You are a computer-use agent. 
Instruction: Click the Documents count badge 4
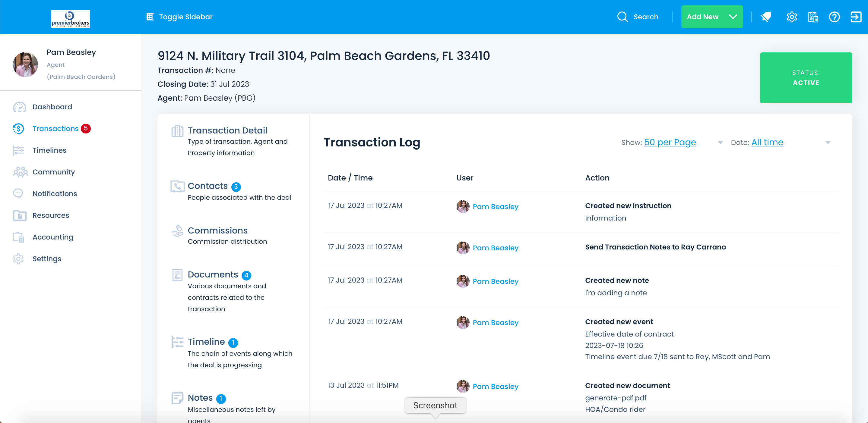click(x=246, y=276)
